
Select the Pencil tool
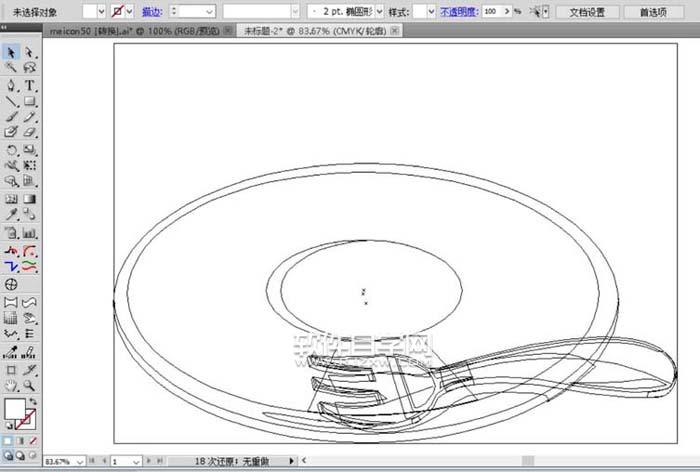[x=29, y=117]
